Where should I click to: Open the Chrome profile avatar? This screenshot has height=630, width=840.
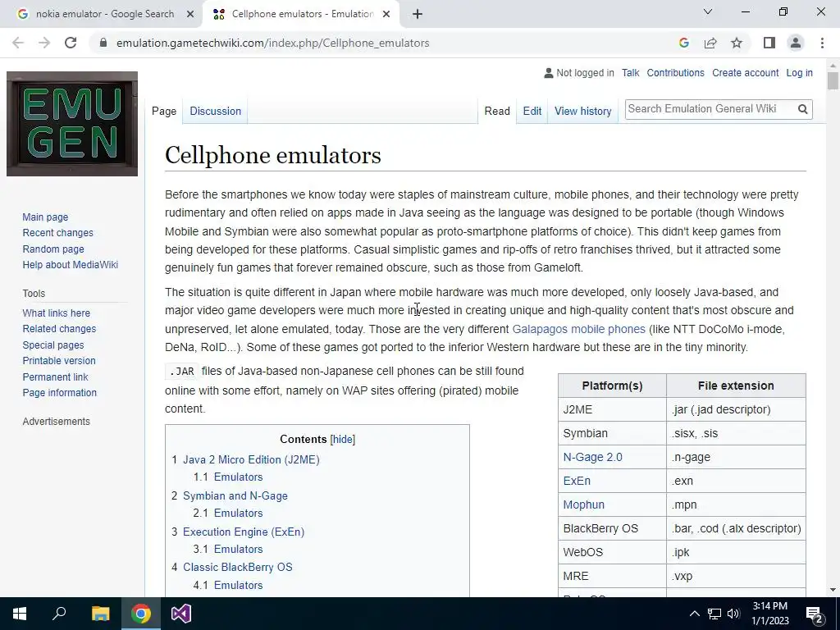point(796,43)
